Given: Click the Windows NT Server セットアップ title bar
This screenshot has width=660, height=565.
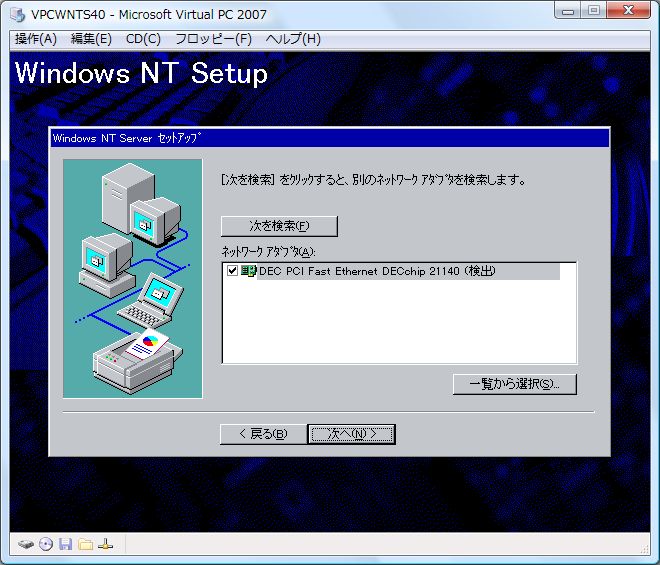Looking at the screenshot, I should point(330,138).
